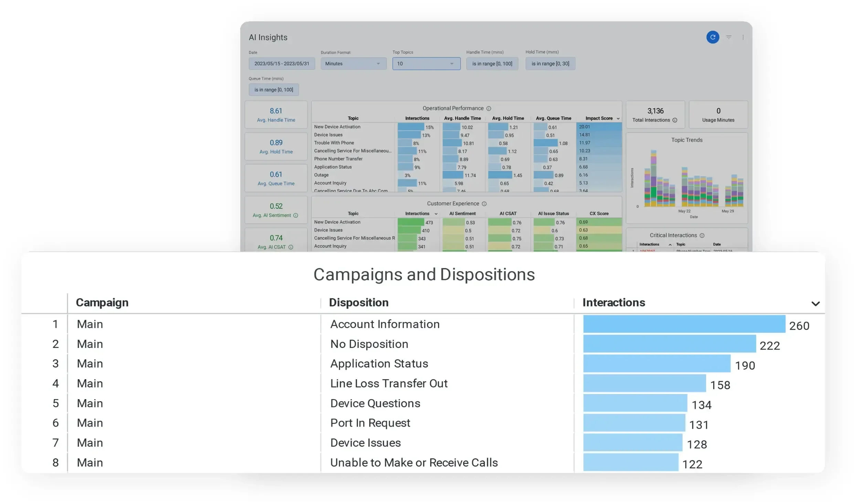Toggle Impact Score column sort arrow

pyautogui.click(x=618, y=118)
